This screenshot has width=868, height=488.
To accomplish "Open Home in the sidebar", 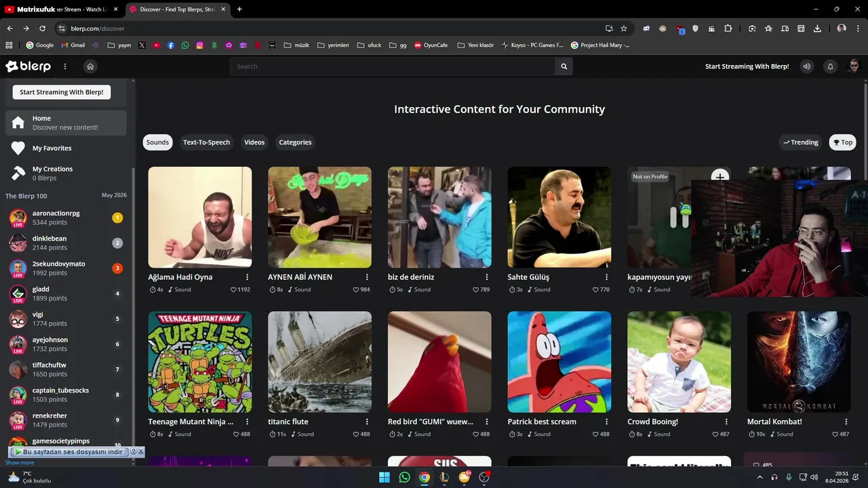I will [x=66, y=123].
